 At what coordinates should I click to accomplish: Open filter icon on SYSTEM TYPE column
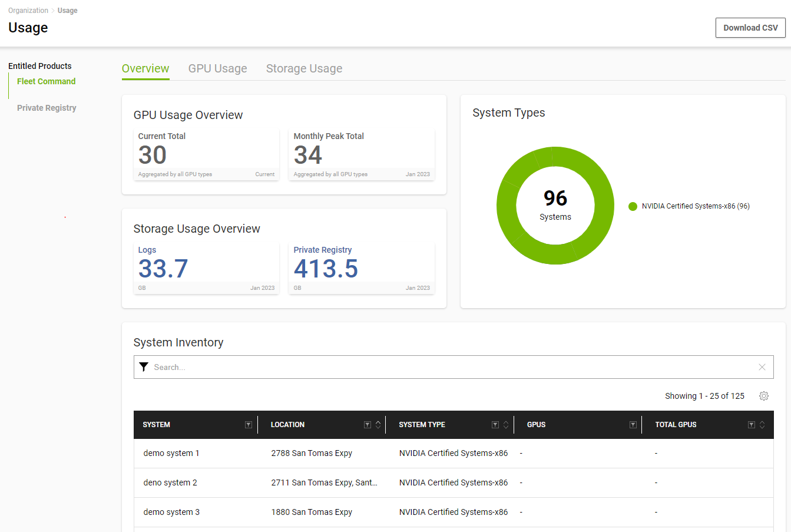pyautogui.click(x=495, y=425)
